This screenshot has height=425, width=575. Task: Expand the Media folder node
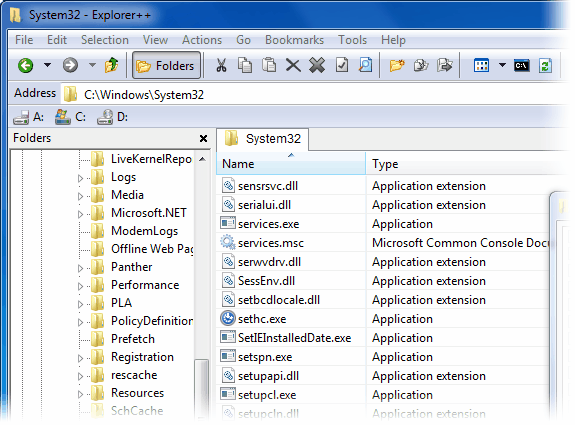click(80, 196)
